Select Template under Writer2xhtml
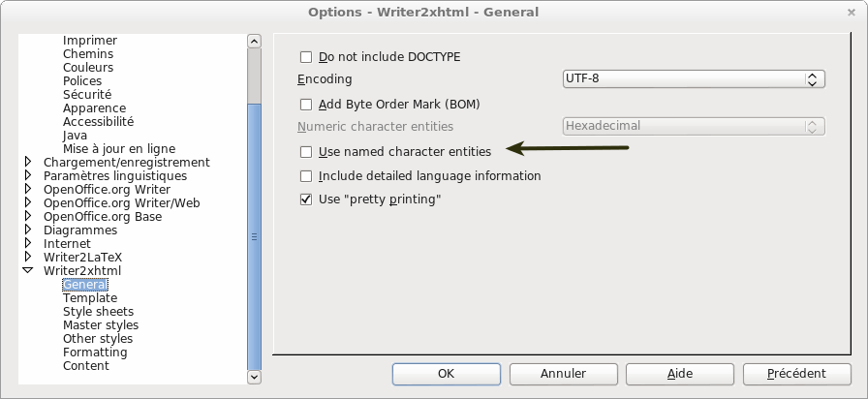This screenshot has height=399, width=868. point(90,298)
